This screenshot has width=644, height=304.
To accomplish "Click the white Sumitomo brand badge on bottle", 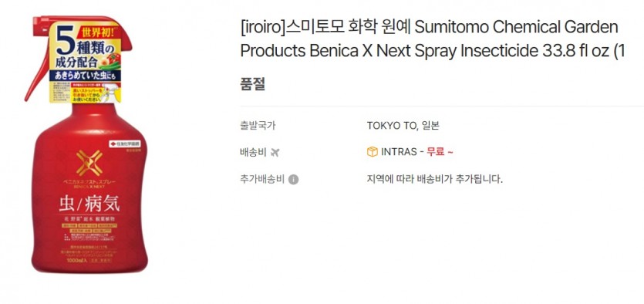I will (125, 144).
